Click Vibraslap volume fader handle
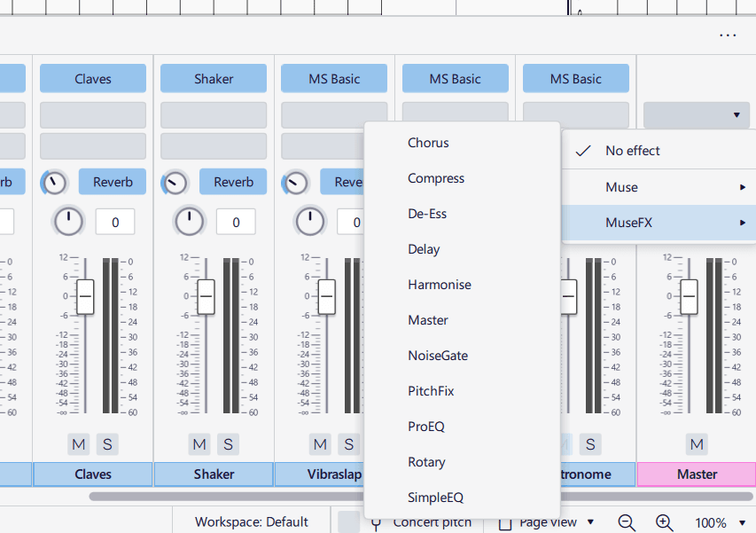756x533 pixels. click(326, 296)
